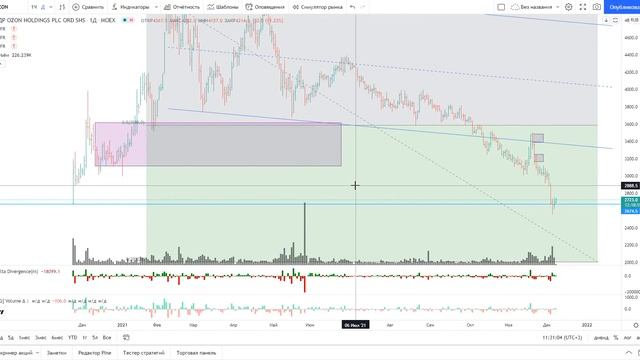
Task: Expand the timeframe interval dropdown
Action: (51, 7)
